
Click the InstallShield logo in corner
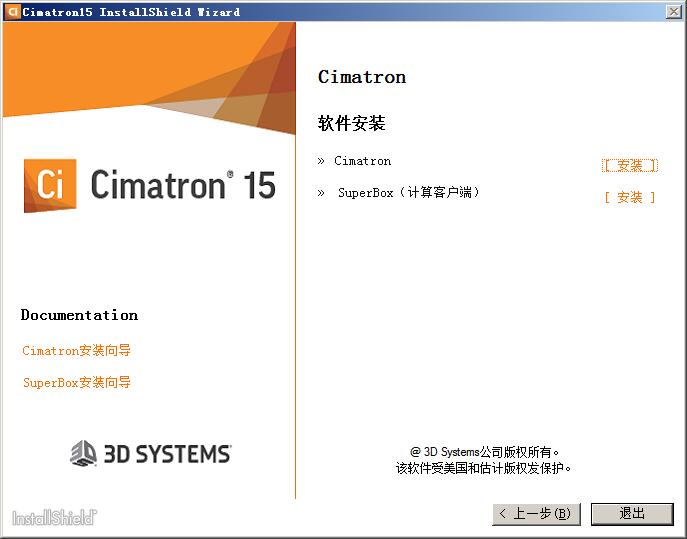click(54, 518)
